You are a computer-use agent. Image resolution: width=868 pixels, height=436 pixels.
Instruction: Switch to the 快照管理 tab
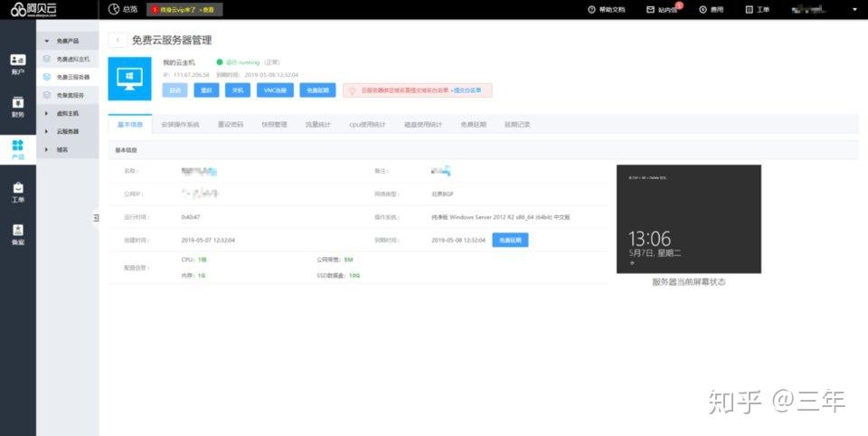274,124
